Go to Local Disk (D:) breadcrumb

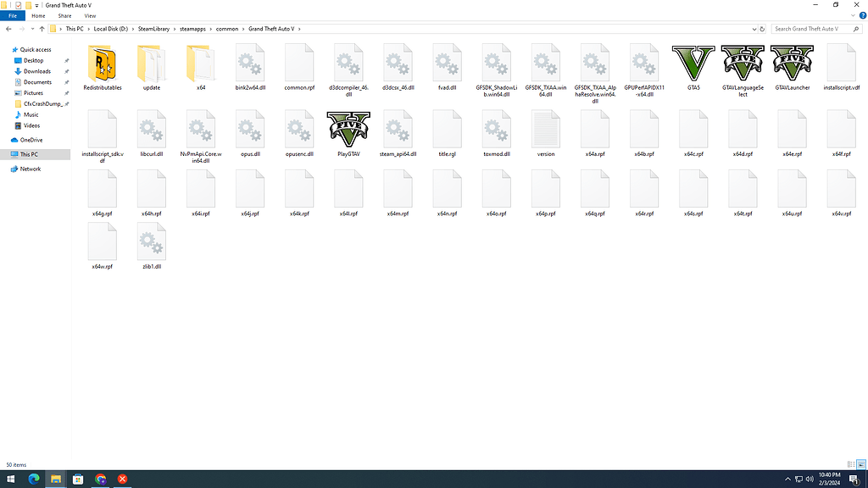[111, 29]
